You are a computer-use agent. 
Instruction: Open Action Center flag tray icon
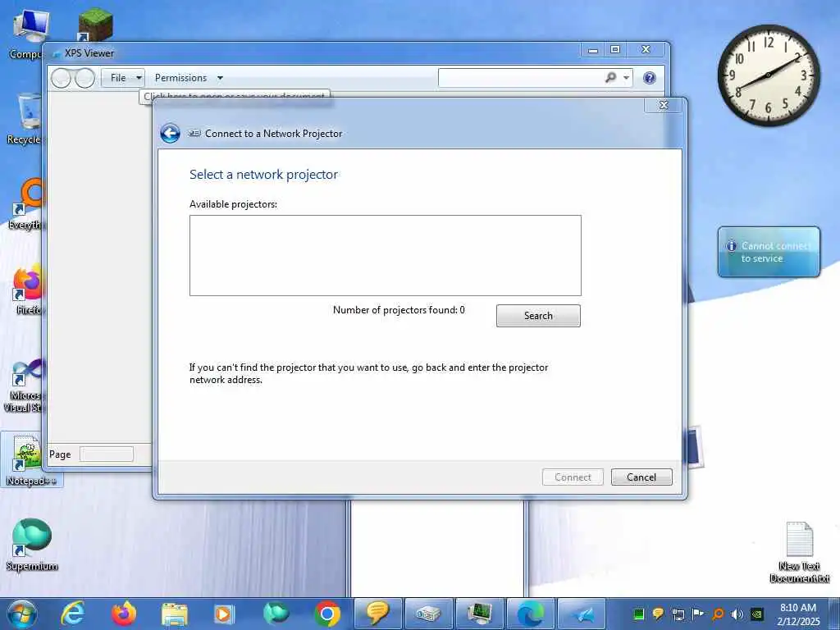pos(697,614)
